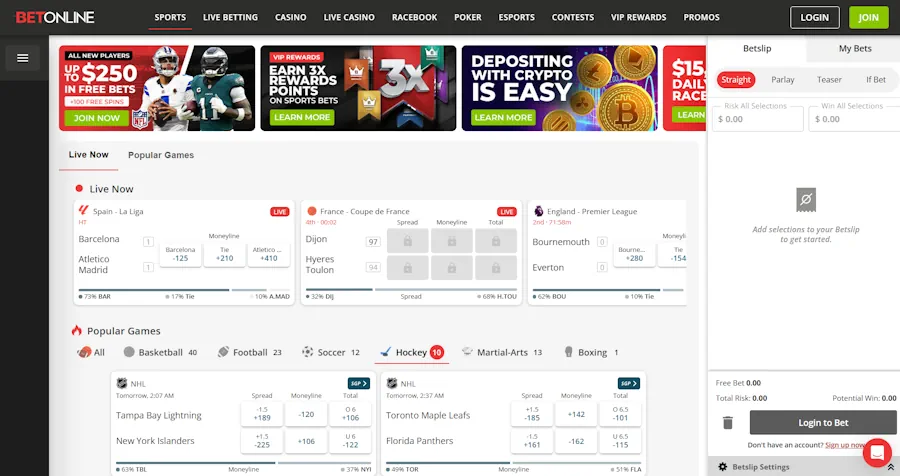
Task: Open the Live Betting nav item
Action: coord(230,17)
